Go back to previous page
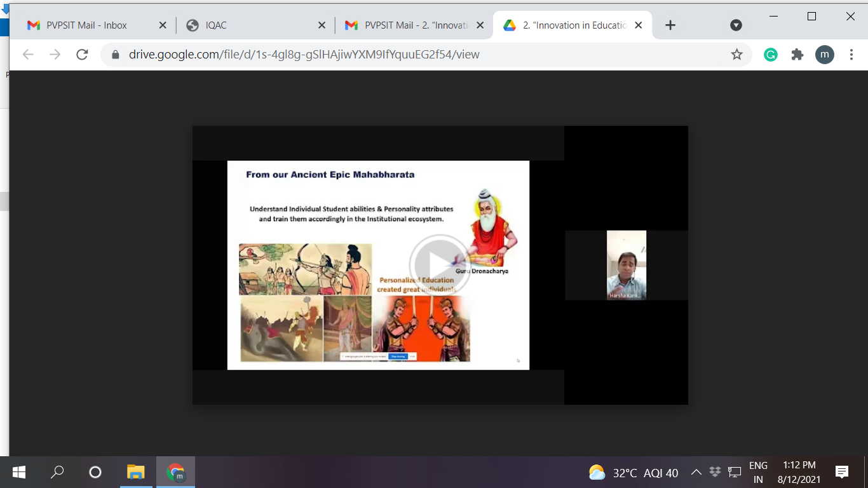 (x=28, y=55)
